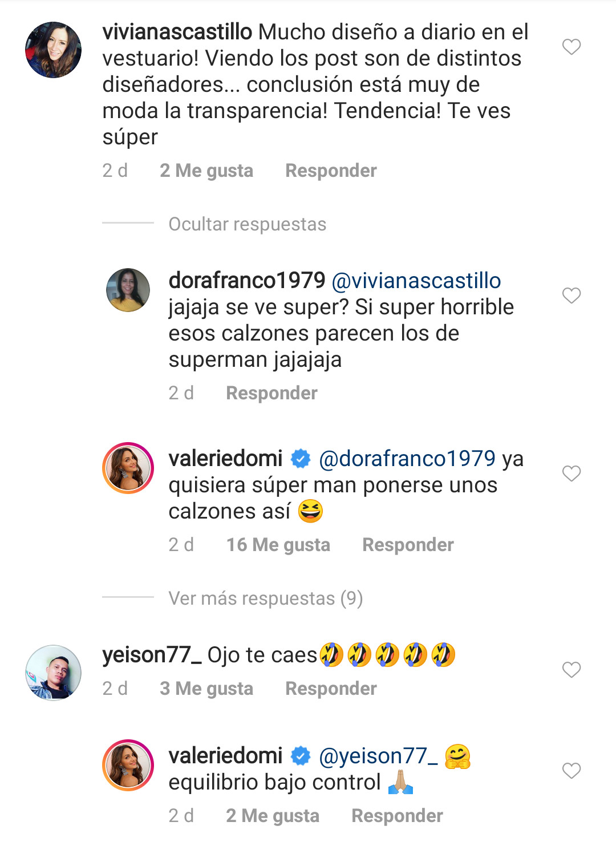
Task: Expand Ver más respuestas (9)
Action: pos(265,598)
